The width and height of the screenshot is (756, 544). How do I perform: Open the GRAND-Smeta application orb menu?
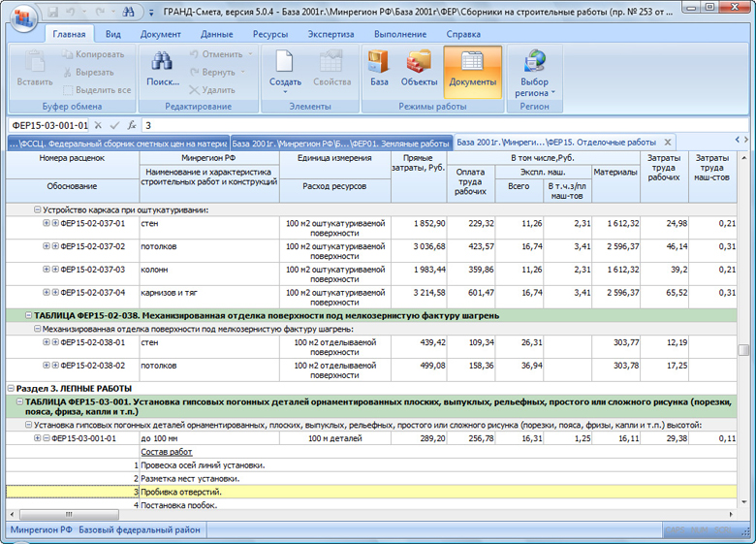pyautogui.click(x=23, y=18)
